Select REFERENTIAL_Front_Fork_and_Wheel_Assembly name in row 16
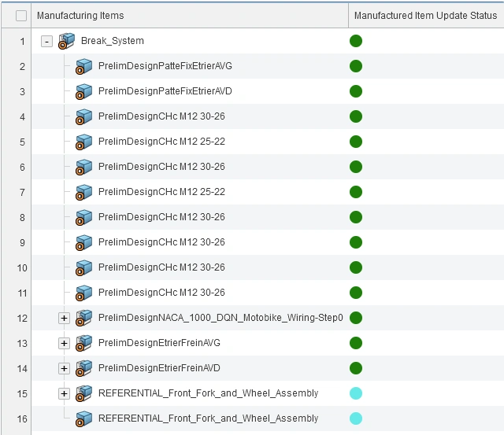Screen dimensions: 504x435 (208, 418)
